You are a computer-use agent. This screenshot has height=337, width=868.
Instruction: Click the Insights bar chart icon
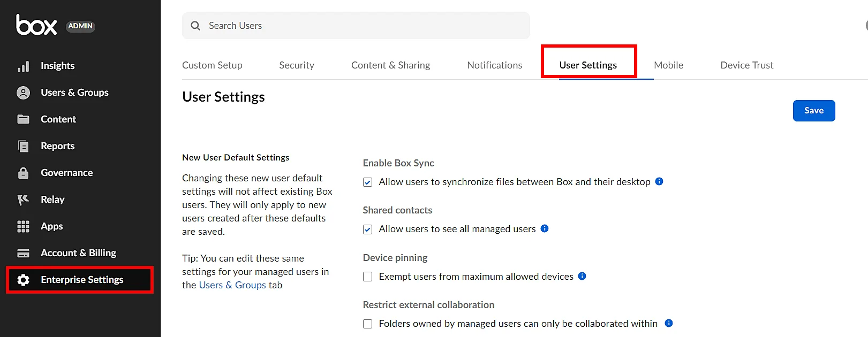tap(24, 66)
